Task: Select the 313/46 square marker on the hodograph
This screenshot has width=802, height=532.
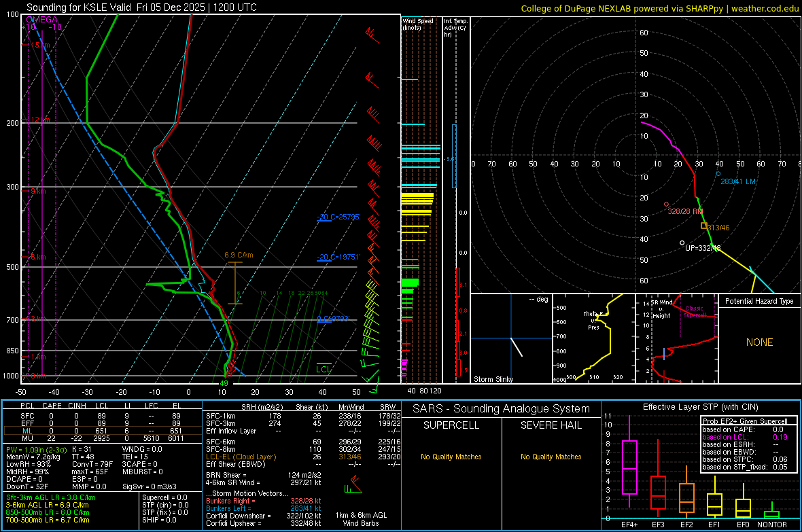Action: [704, 226]
